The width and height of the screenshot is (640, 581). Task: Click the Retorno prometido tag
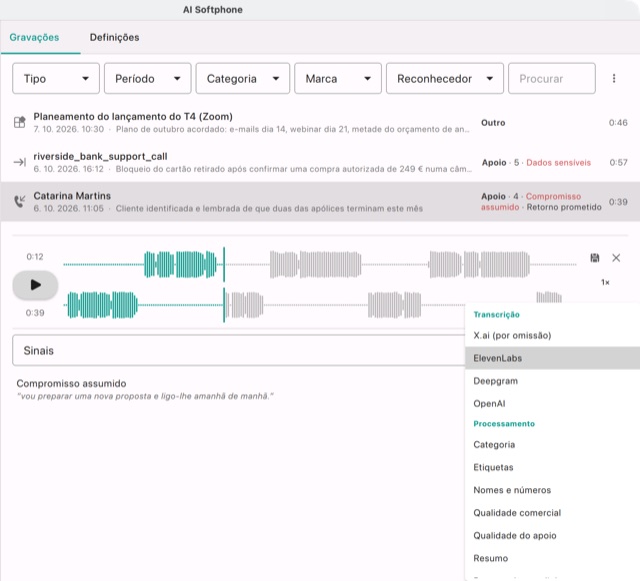coord(564,207)
